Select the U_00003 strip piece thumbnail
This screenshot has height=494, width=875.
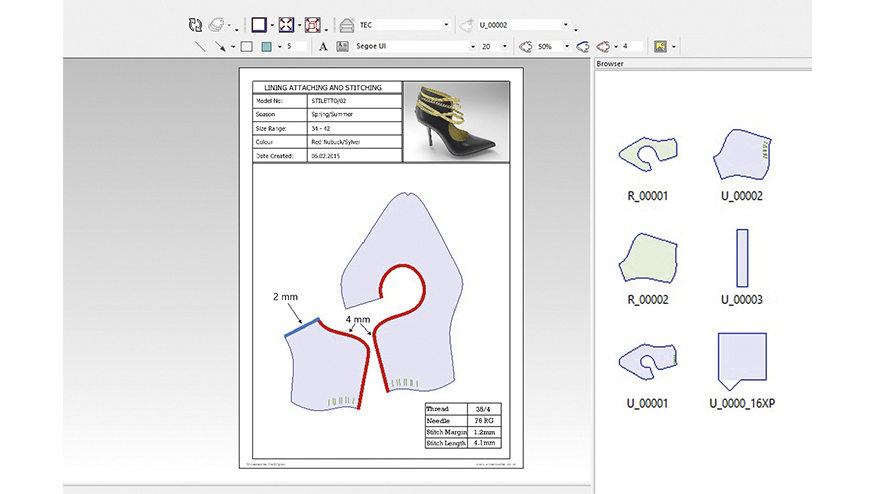pos(741,258)
